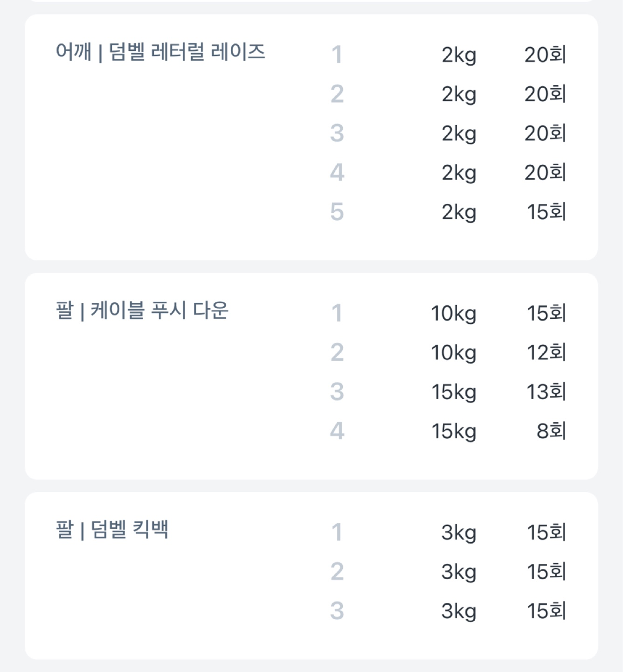623x672 pixels.
Task: Open the 팔 | 케이블 푸시 다운 exercise title
Action: [x=142, y=310]
